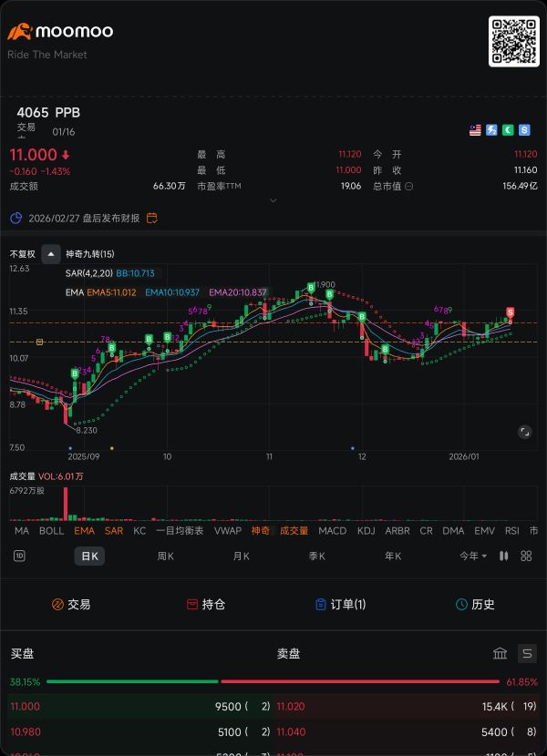This screenshot has width=547, height=756.
Task: Add earnings date to calendar icon
Action: tap(152, 219)
